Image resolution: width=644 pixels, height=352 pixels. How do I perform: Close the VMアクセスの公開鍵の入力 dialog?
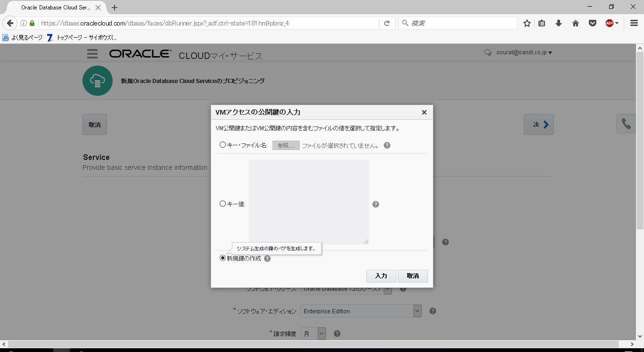pos(424,112)
